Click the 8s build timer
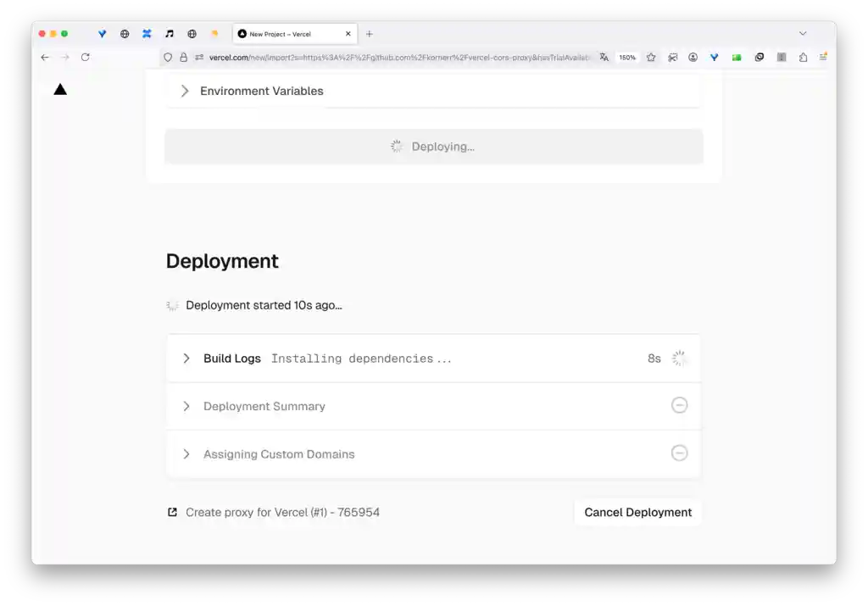The image size is (868, 606). pyautogui.click(x=654, y=359)
